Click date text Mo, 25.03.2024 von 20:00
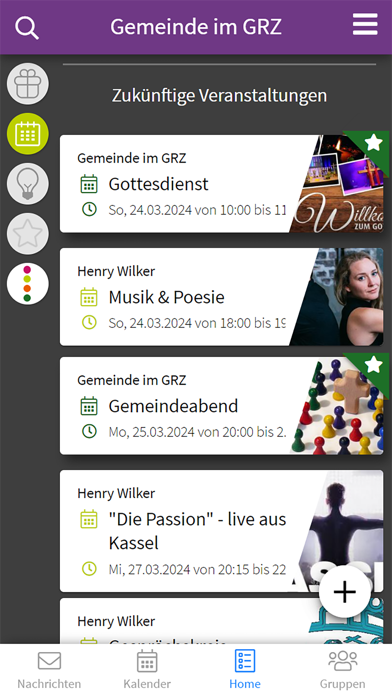 (197, 432)
